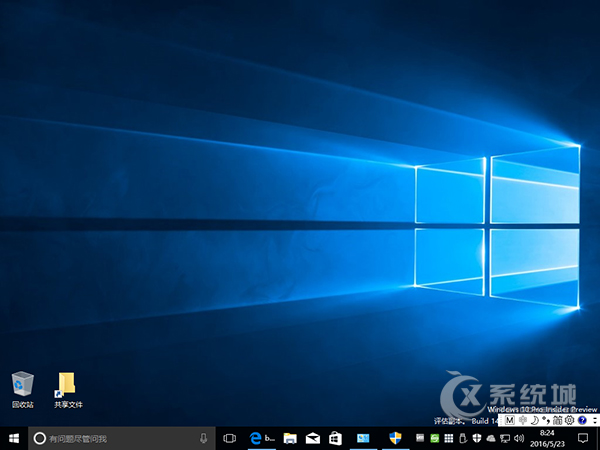The width and height of the screenshot is (600, 450).
Task: Open Task View
Action: pos(230,438)
